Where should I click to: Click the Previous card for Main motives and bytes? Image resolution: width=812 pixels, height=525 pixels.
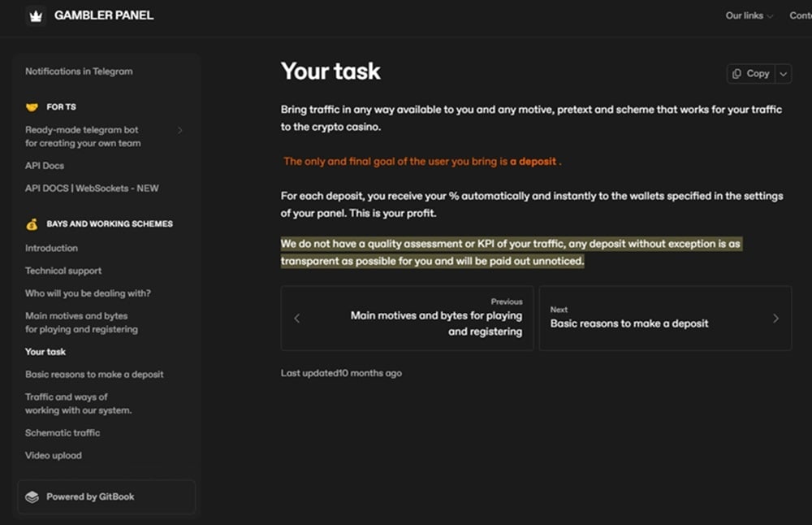[x=406, y=318]
